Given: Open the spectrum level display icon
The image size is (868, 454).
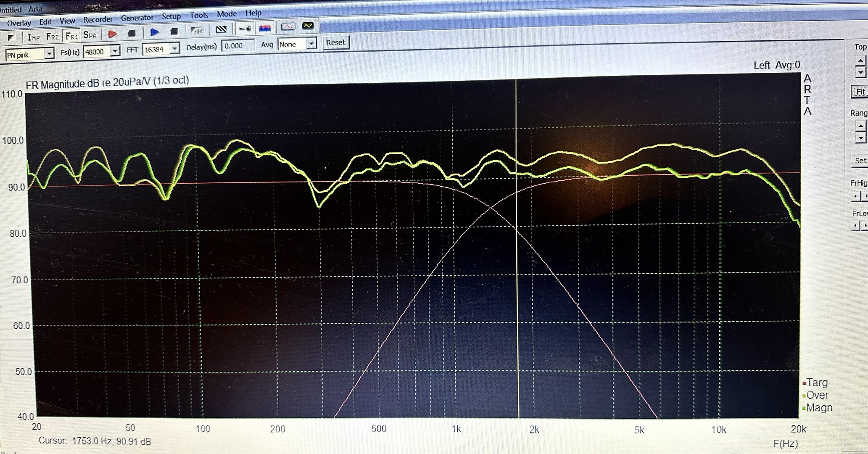Looking at the screenshot, I should [265, 28].
